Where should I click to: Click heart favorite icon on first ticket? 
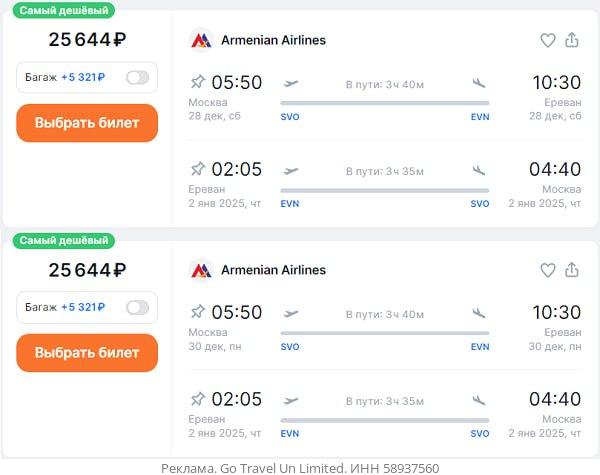click(x=547, y=40)
